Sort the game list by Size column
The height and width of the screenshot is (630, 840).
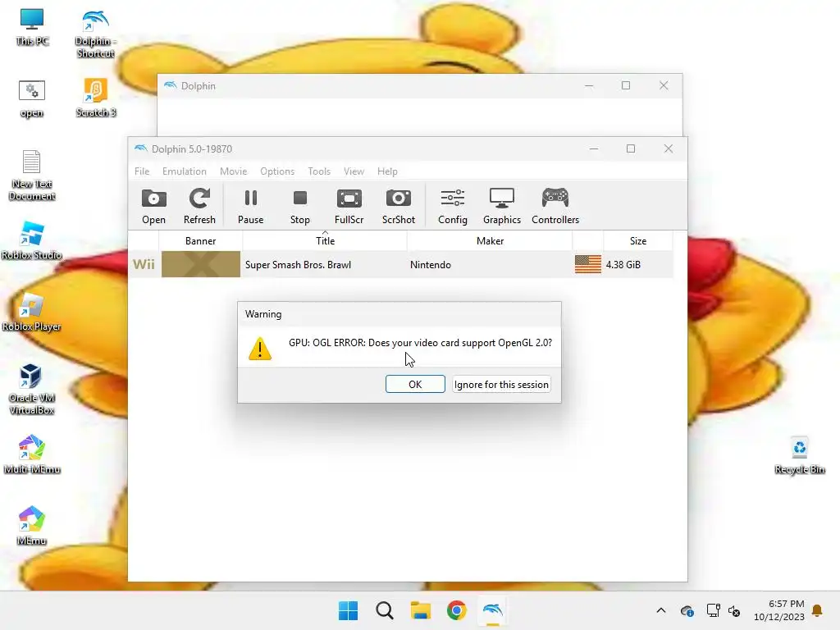[x=638, y=240]
